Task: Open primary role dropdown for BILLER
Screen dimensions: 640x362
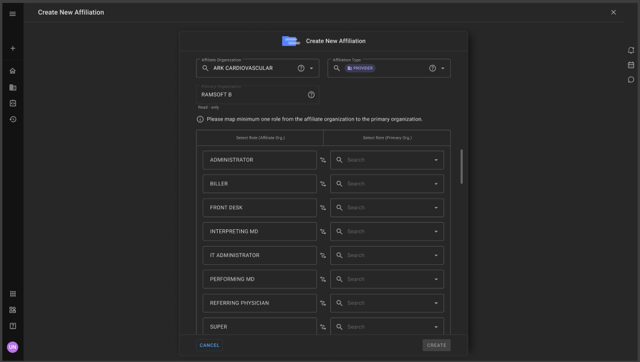Action: coord(436,184)
